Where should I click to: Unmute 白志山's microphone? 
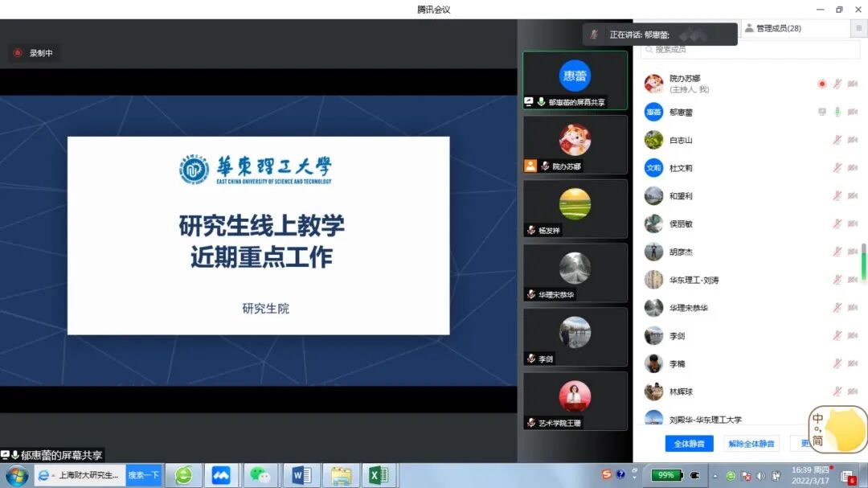click(838, 140)
